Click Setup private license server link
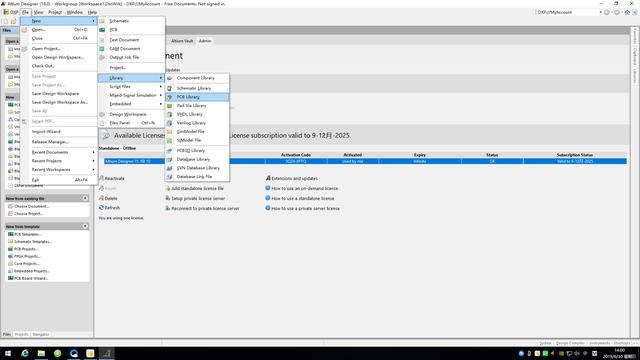Image resolution: width=640 pixels, height=360 pixels. click(198, 198)
